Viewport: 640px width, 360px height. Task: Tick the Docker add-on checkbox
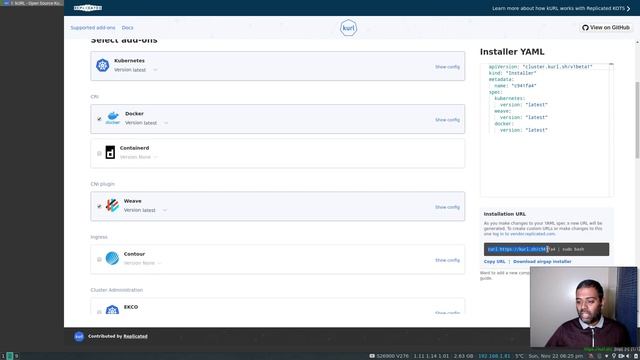pyautogui.click(x=99, y=119)
